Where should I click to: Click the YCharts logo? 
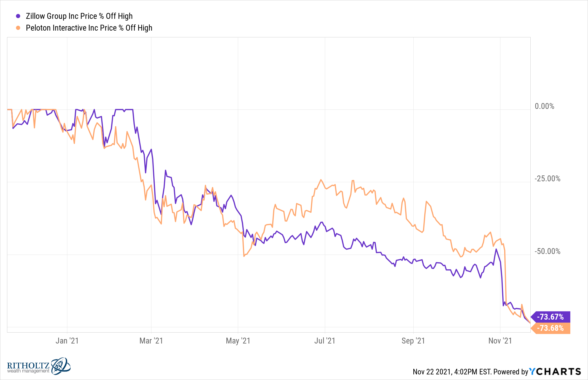555,371
